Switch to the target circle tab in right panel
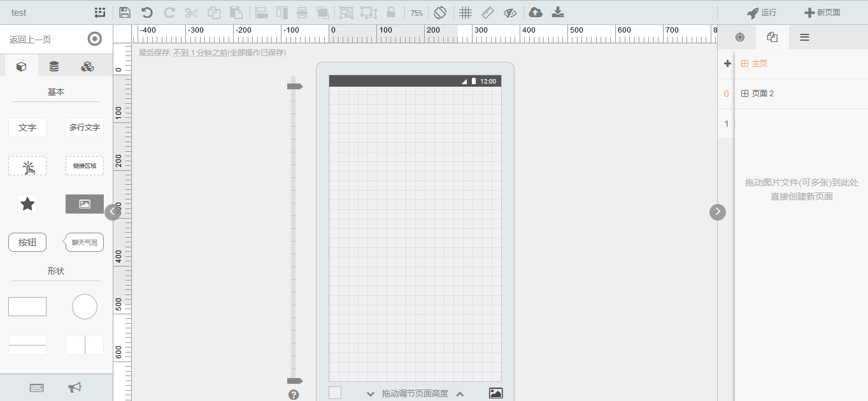The height and width of the screenshot is (401, 868). click(739, 37)
